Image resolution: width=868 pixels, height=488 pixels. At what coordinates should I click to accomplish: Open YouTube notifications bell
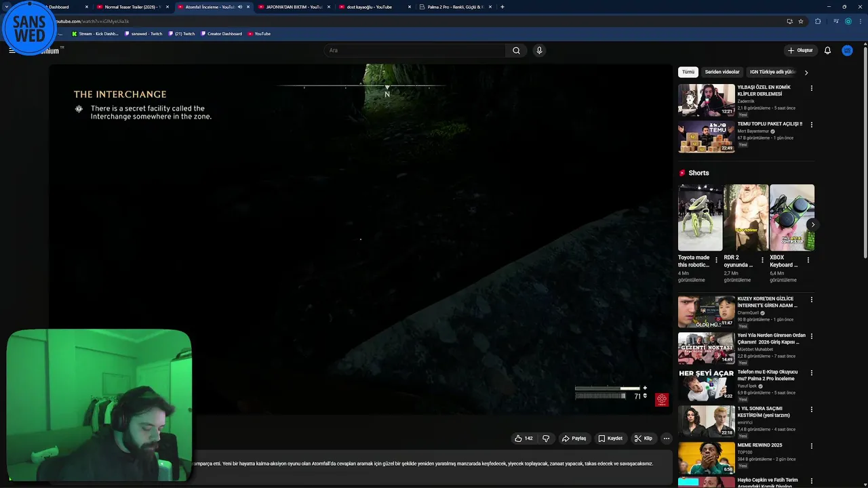click(x=827, y=50)
